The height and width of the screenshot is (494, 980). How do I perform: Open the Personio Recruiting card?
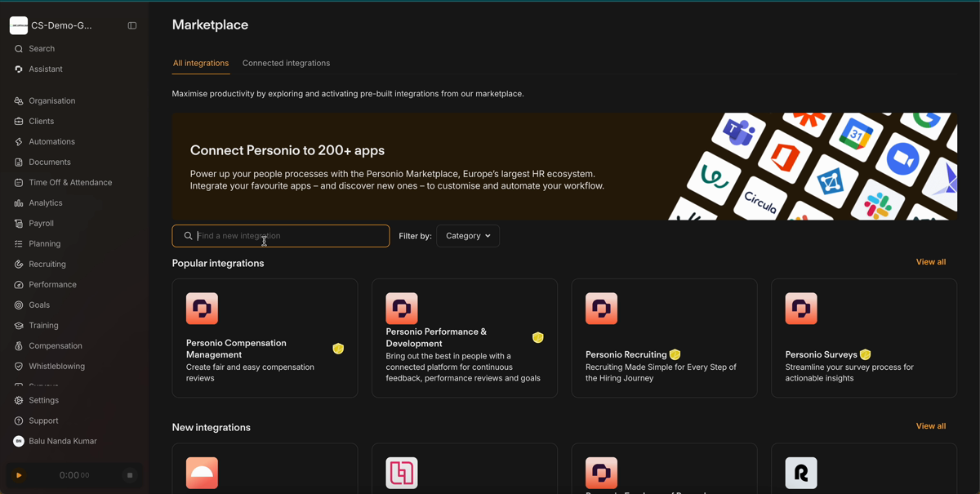[x=665, y=338]
